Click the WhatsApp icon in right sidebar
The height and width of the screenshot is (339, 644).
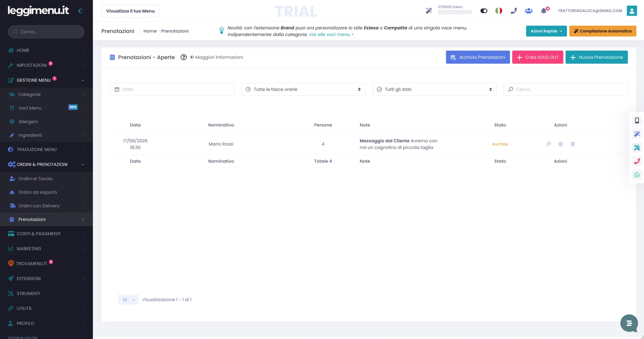pyautogui.click(x=637, y=175)
